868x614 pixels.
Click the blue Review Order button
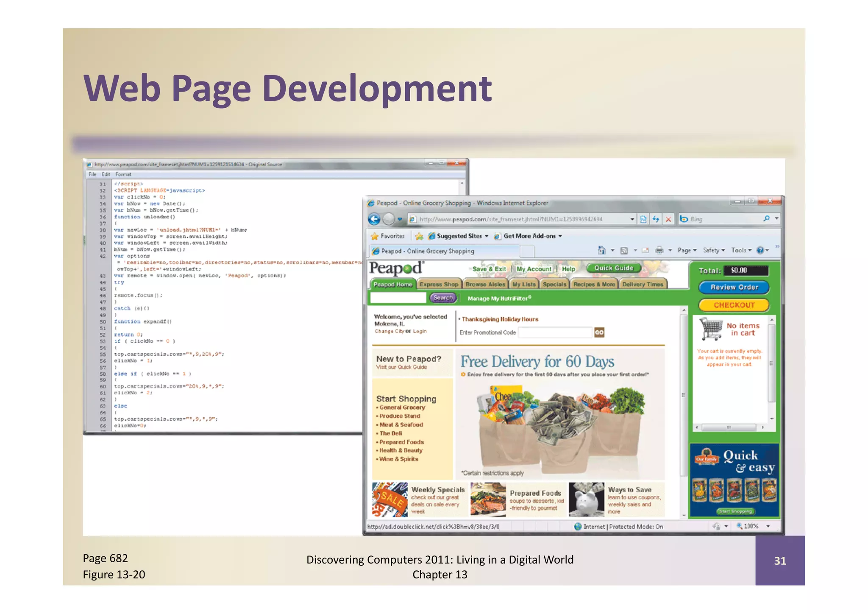coord(734,287)
